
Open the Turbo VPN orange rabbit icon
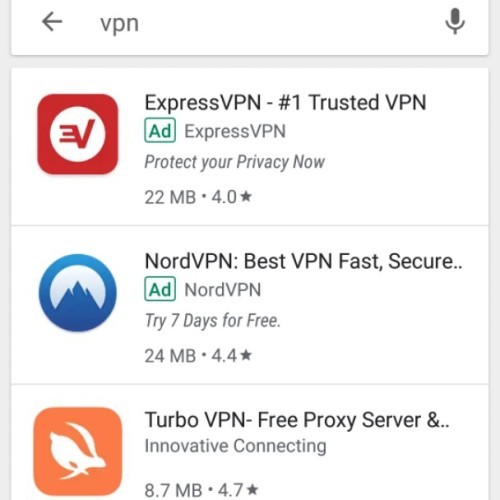(x=78, y=451)
